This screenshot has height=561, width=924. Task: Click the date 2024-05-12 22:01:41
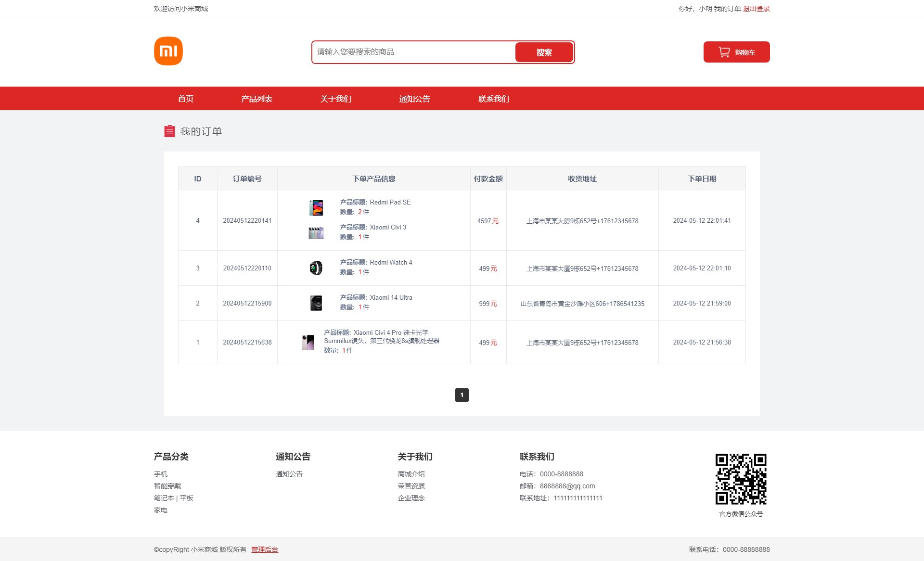702,220
